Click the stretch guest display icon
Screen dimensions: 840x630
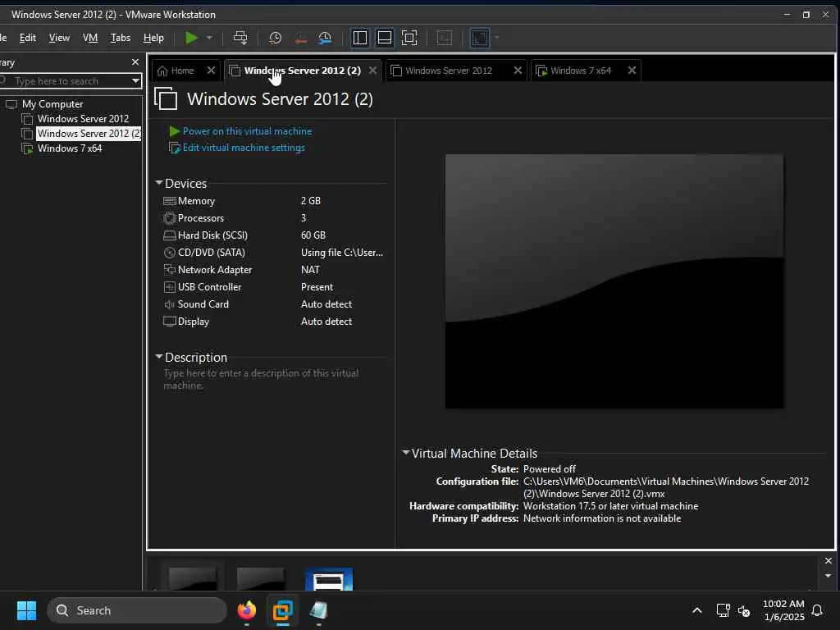tap(479, 38)
